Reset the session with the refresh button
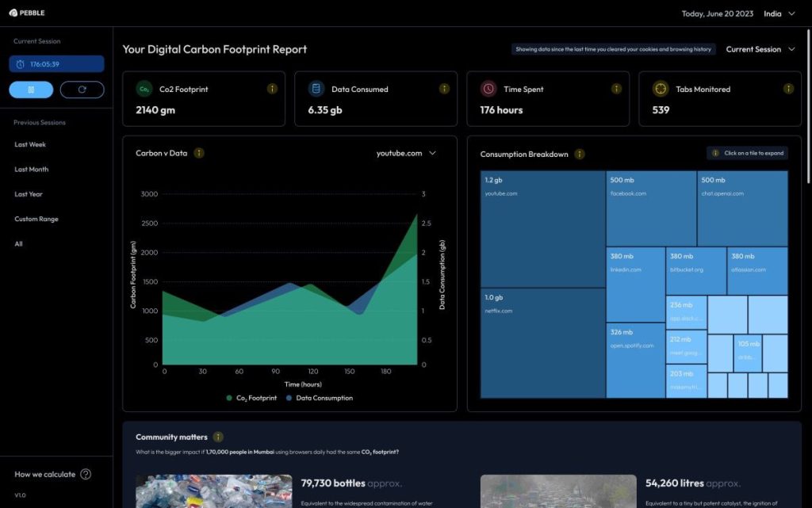 82,90
